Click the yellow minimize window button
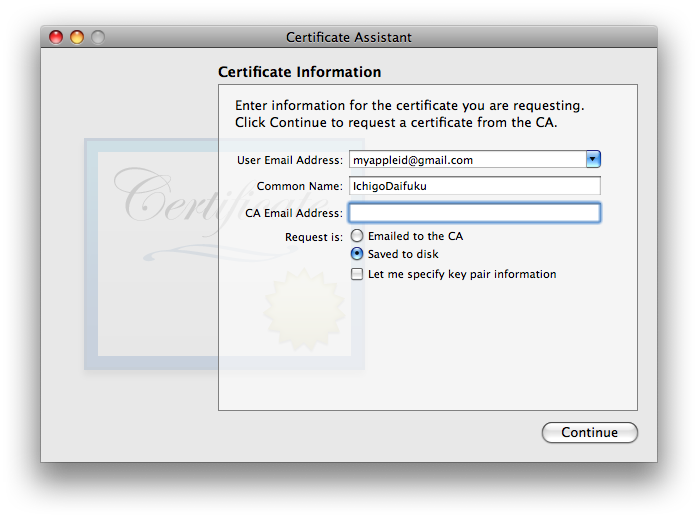Image resolution: width=698 pixels, height=518 pixels. [77, 37]
